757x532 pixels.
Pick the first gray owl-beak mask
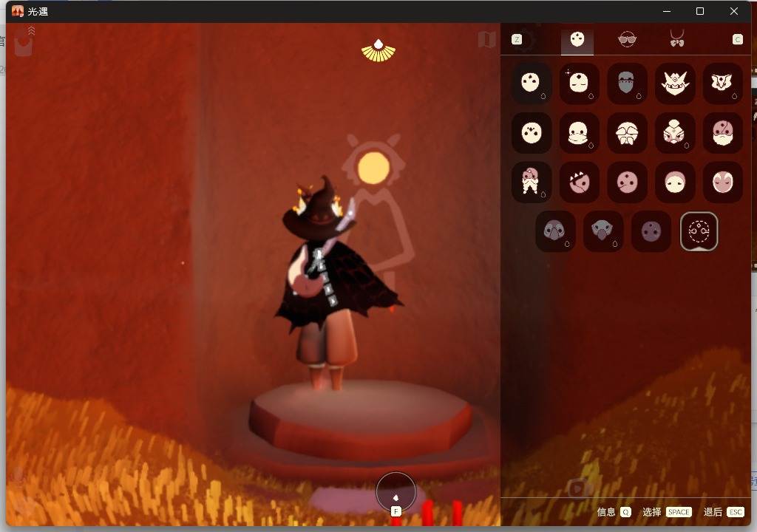pos(555,231)
